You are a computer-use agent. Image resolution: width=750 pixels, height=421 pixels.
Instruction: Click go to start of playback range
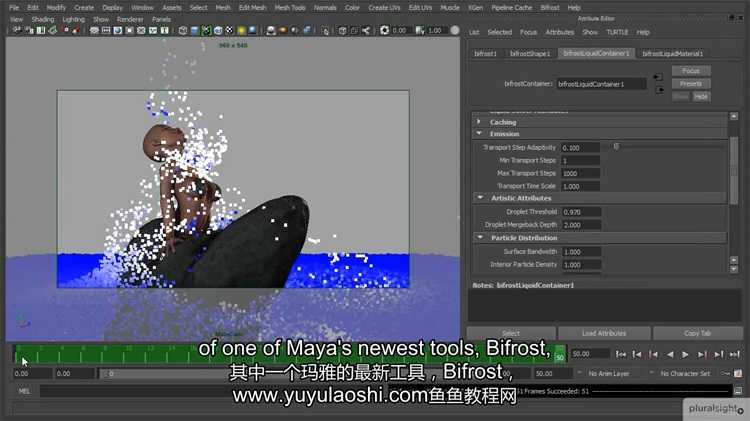620,355
